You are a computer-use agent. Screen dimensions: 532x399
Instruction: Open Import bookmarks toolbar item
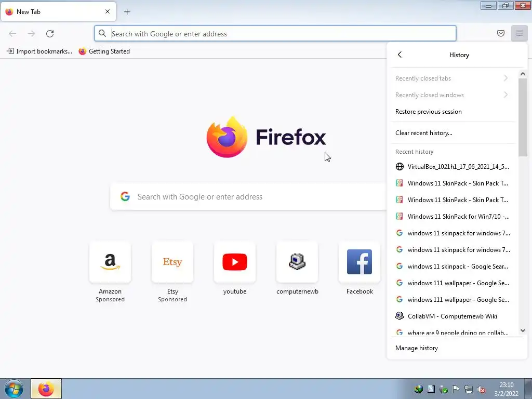(x=39, y=51)
